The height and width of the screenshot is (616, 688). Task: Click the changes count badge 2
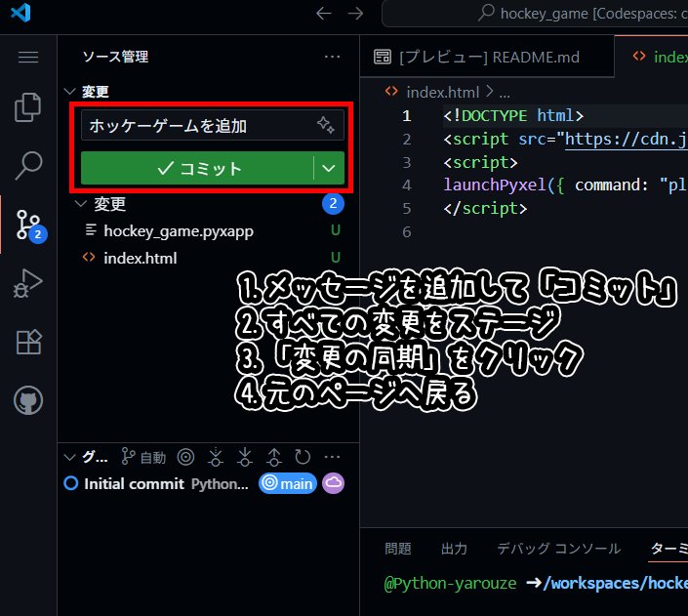click(x=333, y=204)
